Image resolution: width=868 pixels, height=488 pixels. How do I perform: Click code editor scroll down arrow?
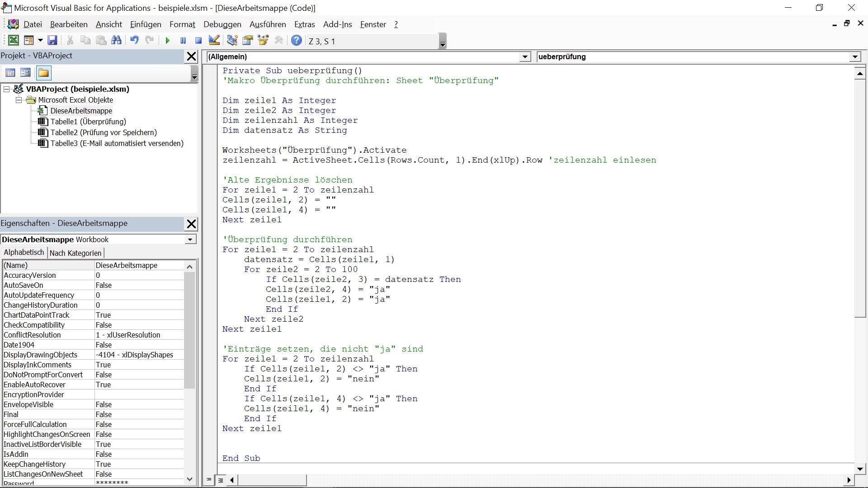click(x=860, y=469)
